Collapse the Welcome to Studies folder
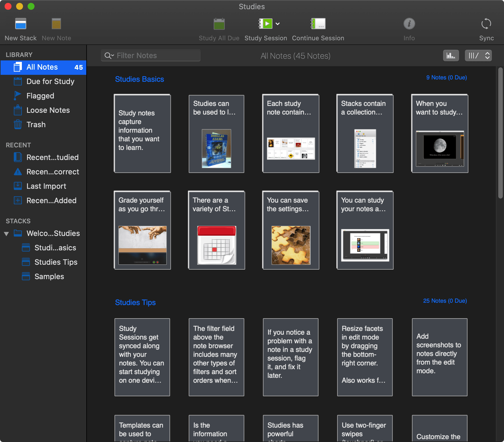504x442 pixels. pos(6,234)
